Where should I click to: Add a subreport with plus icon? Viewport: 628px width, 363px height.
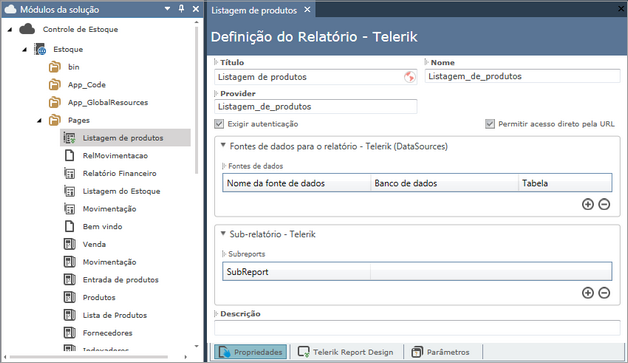588,293
